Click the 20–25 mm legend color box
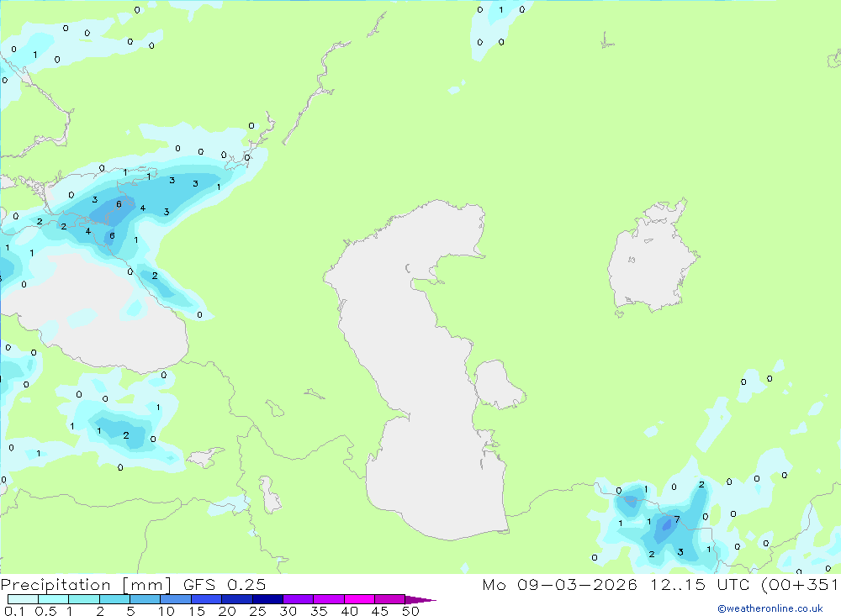 click(236, 599)
